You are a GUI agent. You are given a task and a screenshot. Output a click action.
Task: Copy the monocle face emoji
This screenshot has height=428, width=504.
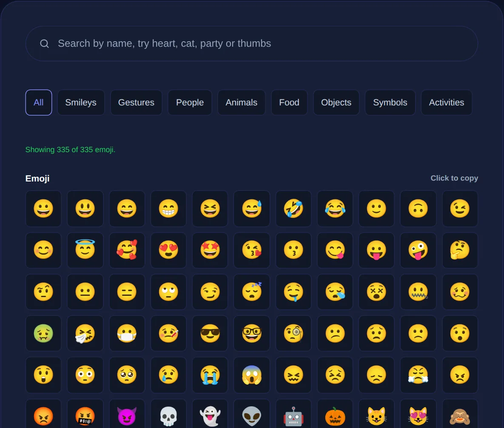pos(293,333)
